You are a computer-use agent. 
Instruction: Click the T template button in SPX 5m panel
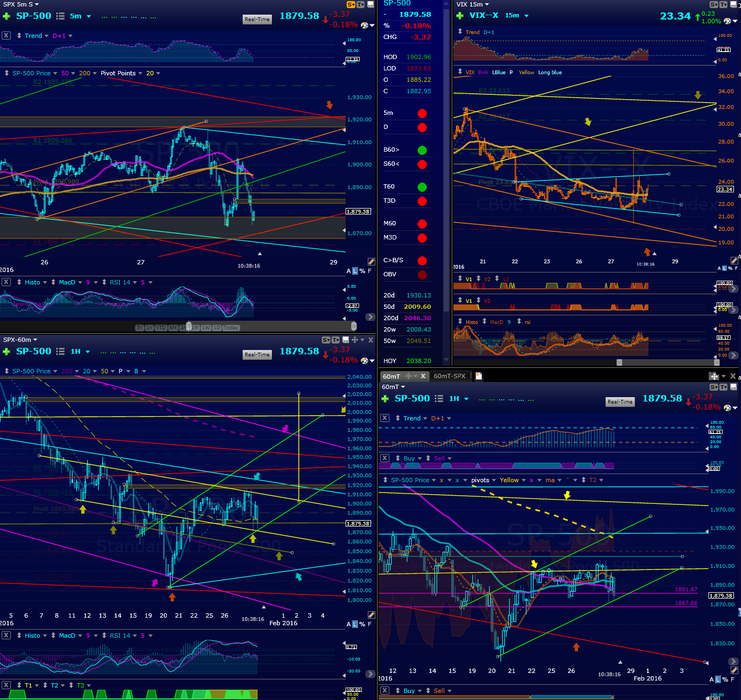coord(360,4)
